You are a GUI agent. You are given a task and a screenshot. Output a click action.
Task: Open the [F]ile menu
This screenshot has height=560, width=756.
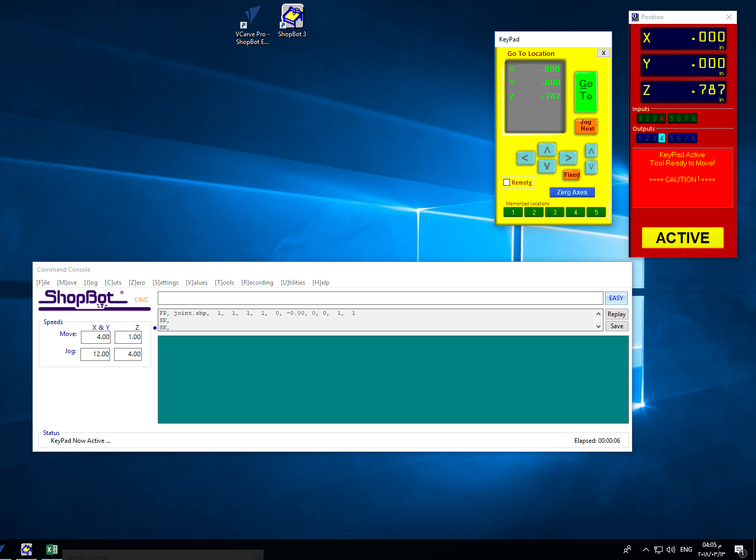(x=43, y=283)
